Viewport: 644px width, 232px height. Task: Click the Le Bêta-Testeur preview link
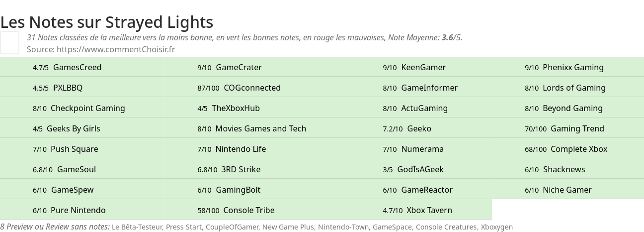(137, 227)
